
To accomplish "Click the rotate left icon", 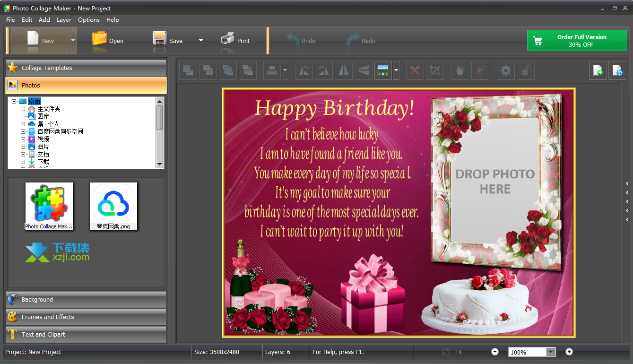I will [x=304, y=71].
